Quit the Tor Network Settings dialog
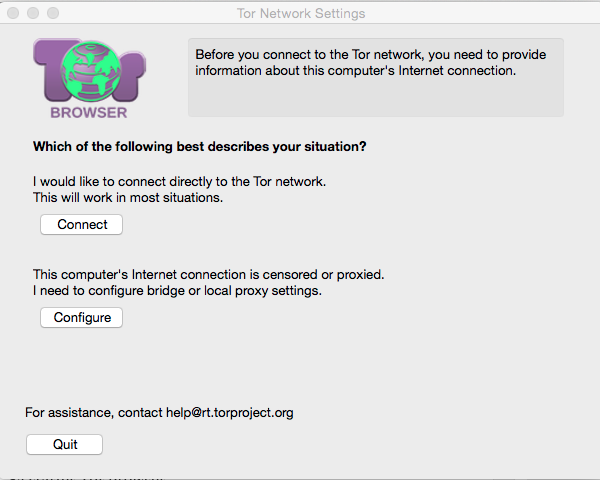Viewport: 600px width, 480px height. point(64,444)
